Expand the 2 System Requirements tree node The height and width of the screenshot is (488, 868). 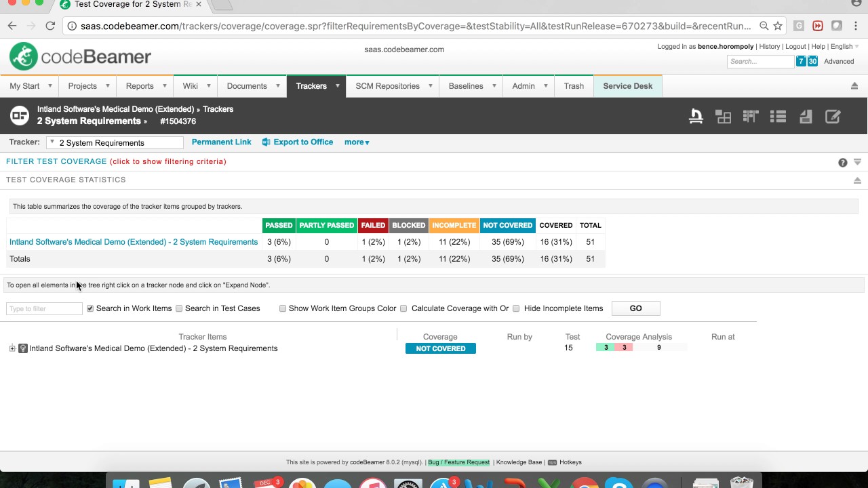[12, 348]
